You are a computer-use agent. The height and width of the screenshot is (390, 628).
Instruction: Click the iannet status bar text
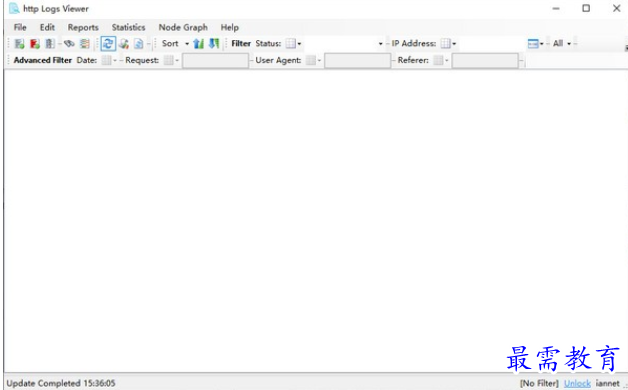[608, 383]
